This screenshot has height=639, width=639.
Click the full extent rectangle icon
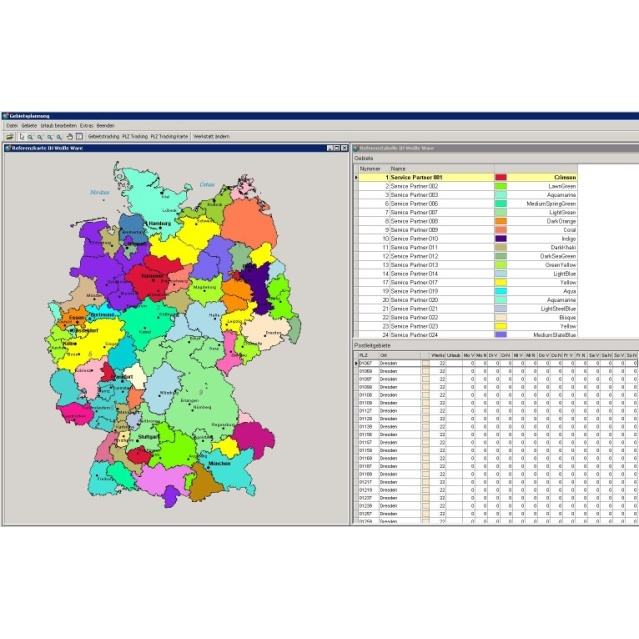(x=79, y=137)
